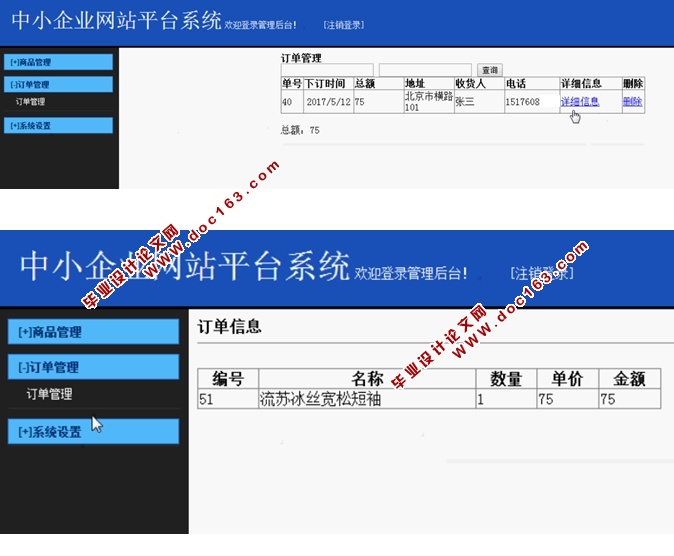Collapse 订单管理 section in the lower sidebar

(93, 367)
